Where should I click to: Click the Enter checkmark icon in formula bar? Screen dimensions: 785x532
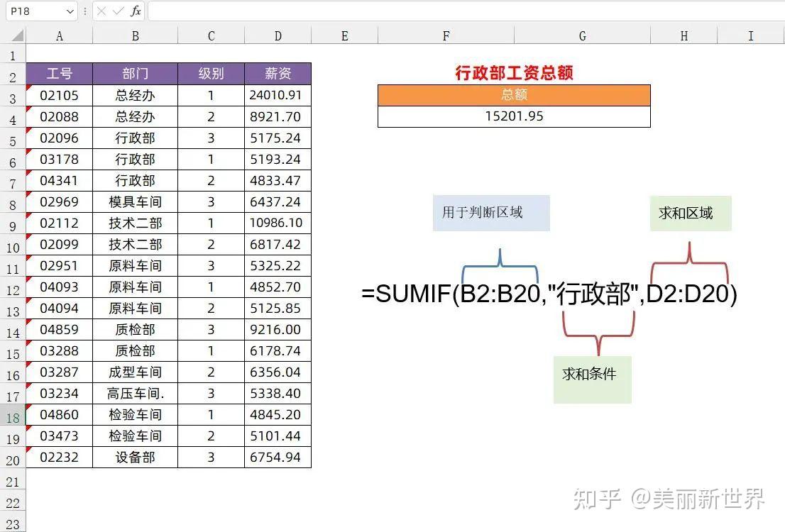(118, 11)
